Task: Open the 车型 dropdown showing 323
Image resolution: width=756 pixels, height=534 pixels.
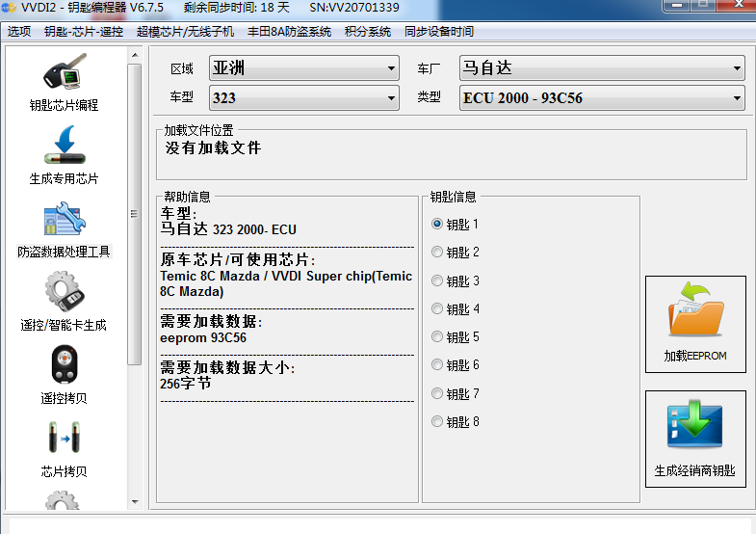Action: point(303,98)
